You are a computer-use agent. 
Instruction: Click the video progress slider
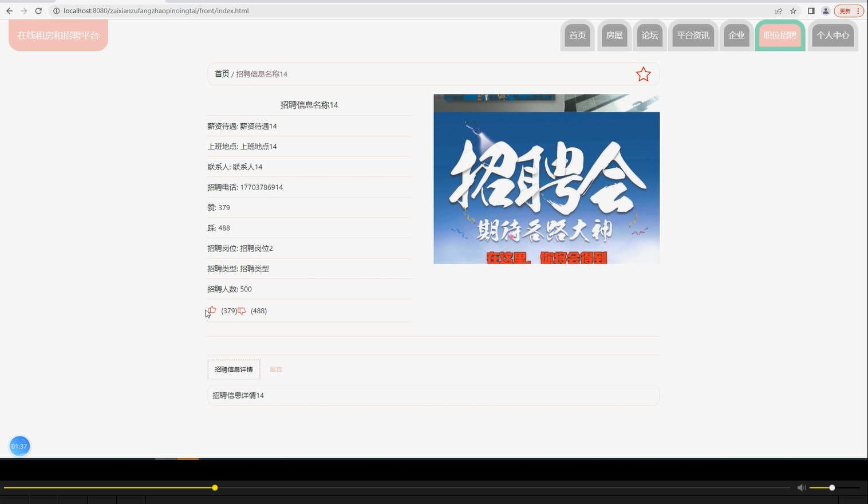coord(215,487)
